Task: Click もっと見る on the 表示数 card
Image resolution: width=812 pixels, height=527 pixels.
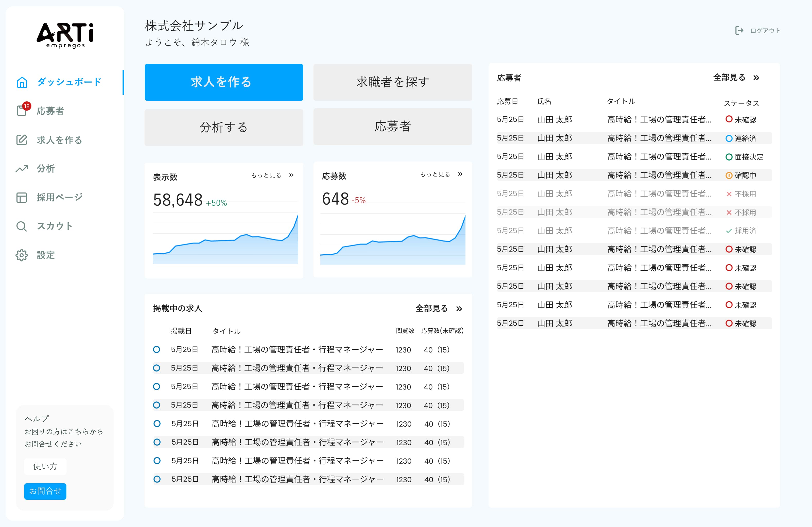Action: click(x=266, y=175)
